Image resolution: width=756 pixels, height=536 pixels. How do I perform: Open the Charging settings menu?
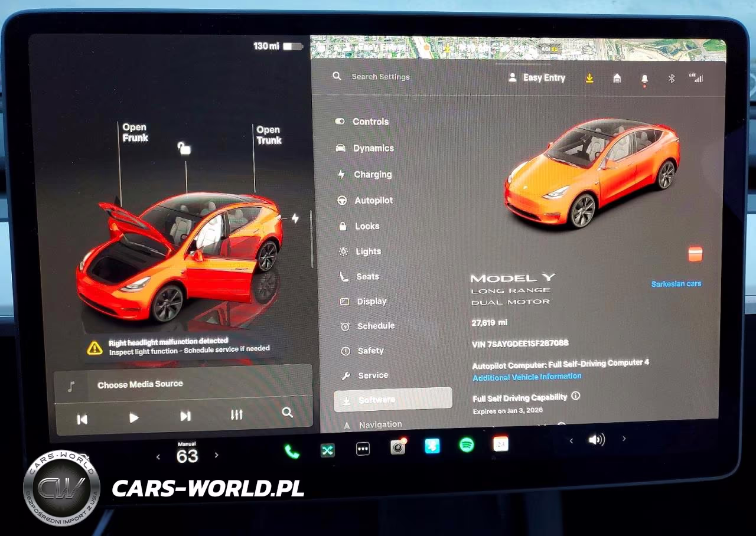tap(364, 175)
